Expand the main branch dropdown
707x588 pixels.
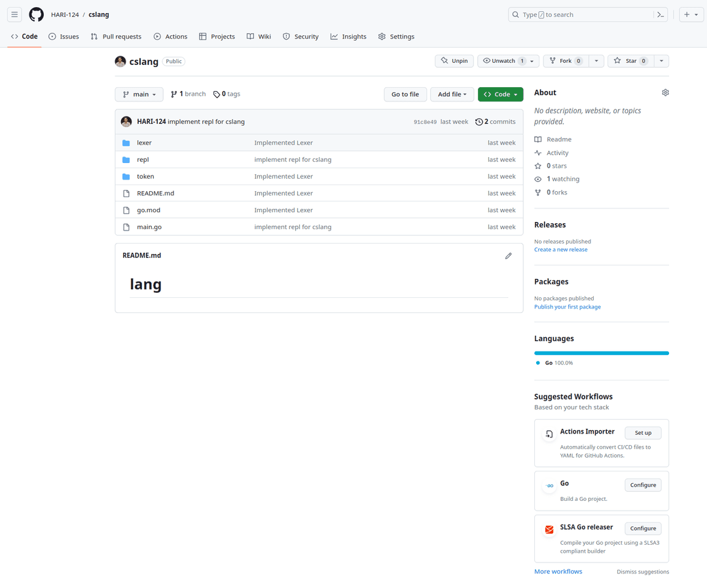[x=139, y=94]
